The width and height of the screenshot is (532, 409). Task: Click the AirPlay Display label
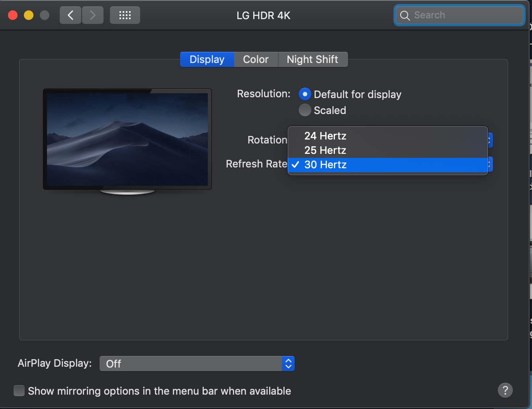click(55, 363)
